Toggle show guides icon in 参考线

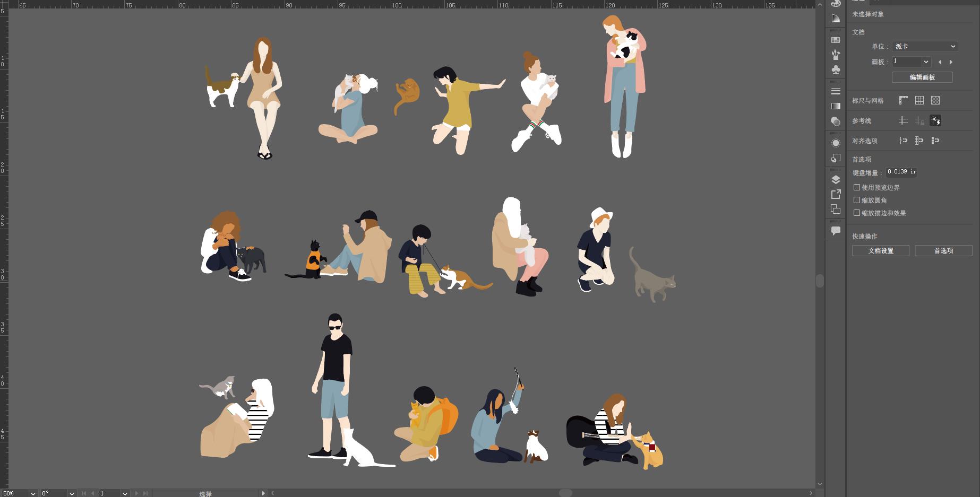pos(904,121)
